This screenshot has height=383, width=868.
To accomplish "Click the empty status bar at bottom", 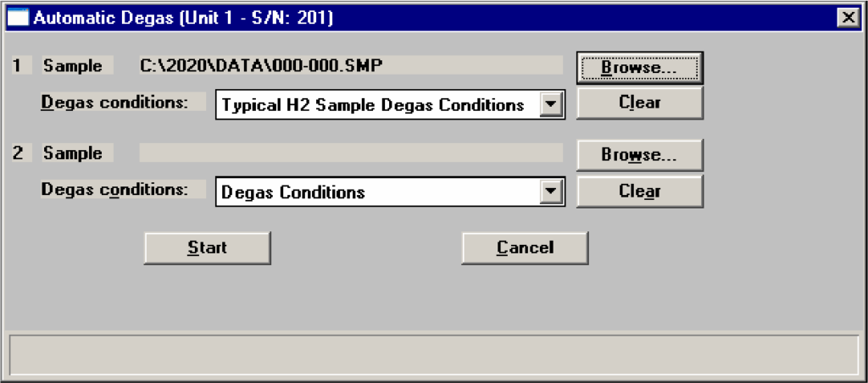I will (433, 354).
